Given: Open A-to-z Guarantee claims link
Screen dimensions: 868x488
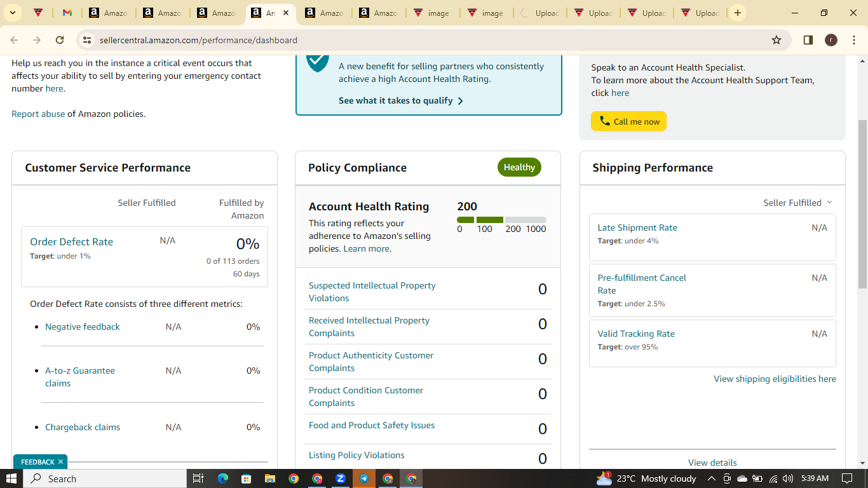Looking at the screenshot, I should (x=80, y=377).
